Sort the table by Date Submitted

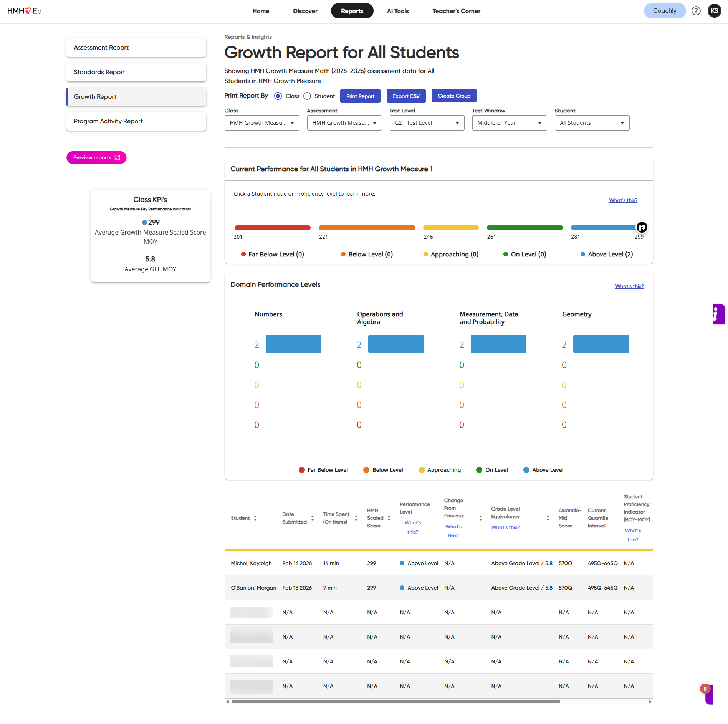click(313, 518)
